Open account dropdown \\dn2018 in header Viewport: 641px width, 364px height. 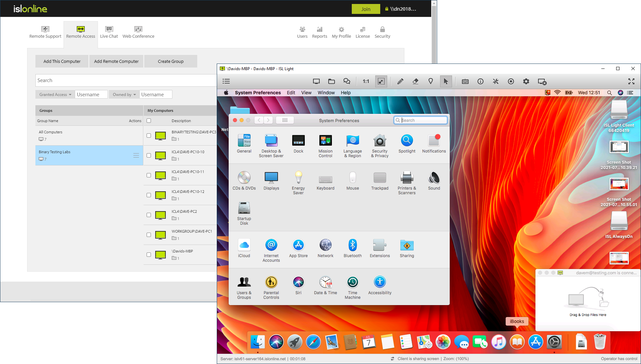coord(401,9)
